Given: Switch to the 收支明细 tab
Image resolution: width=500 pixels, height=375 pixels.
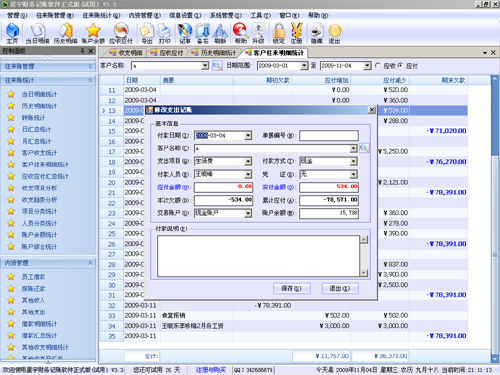Looking at the screenshot, I should (126, 53).
